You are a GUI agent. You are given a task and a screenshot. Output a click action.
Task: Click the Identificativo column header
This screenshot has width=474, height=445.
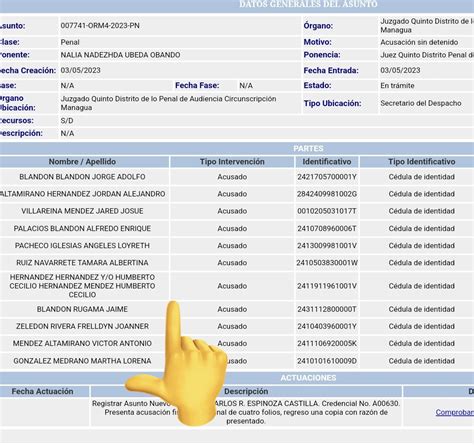pos(327,162)
